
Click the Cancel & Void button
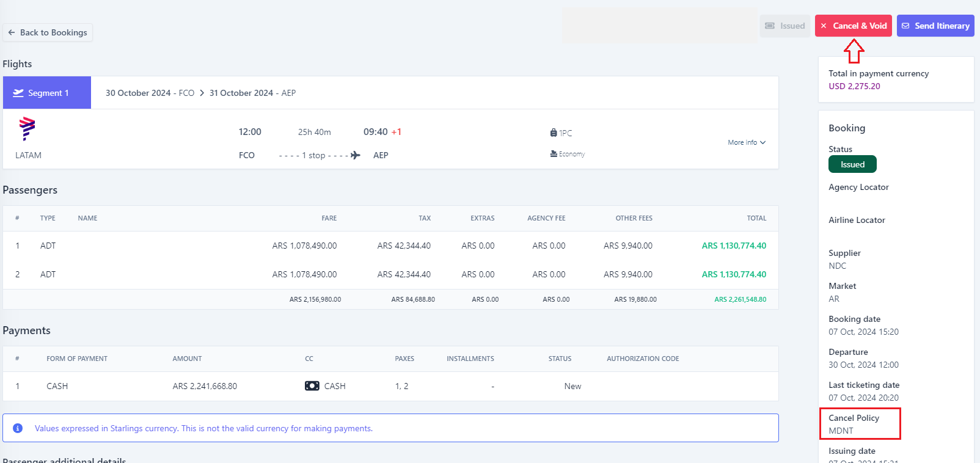click(x=854, y=26)
